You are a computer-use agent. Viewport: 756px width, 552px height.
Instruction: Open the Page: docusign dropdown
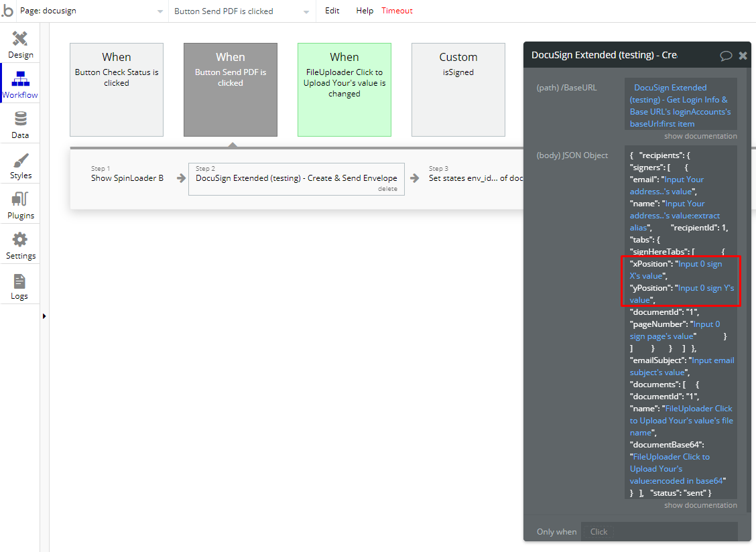[x=91, y=11]
